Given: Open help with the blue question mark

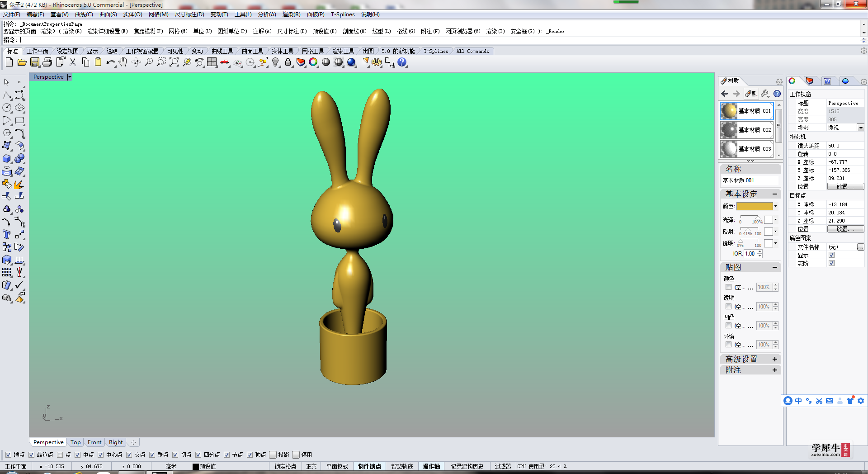Looking at the screenshot, I should [x=402, y=62].
